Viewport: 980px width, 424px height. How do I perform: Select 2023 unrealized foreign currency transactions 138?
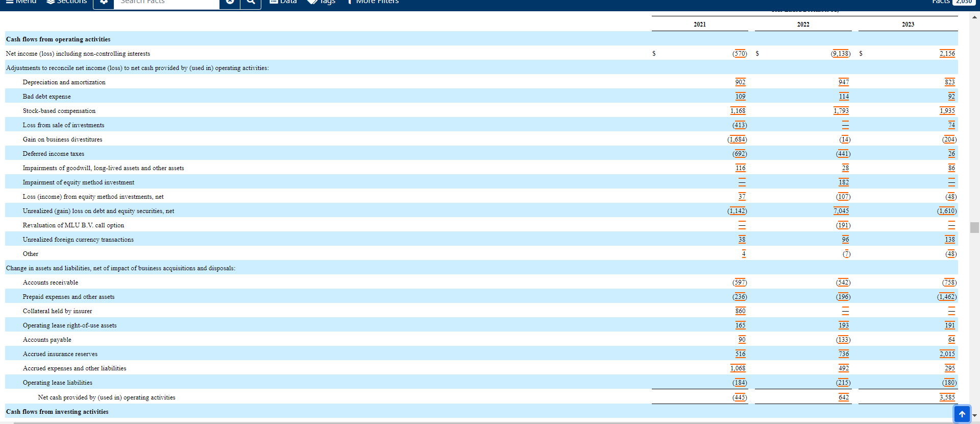[949, 240]
